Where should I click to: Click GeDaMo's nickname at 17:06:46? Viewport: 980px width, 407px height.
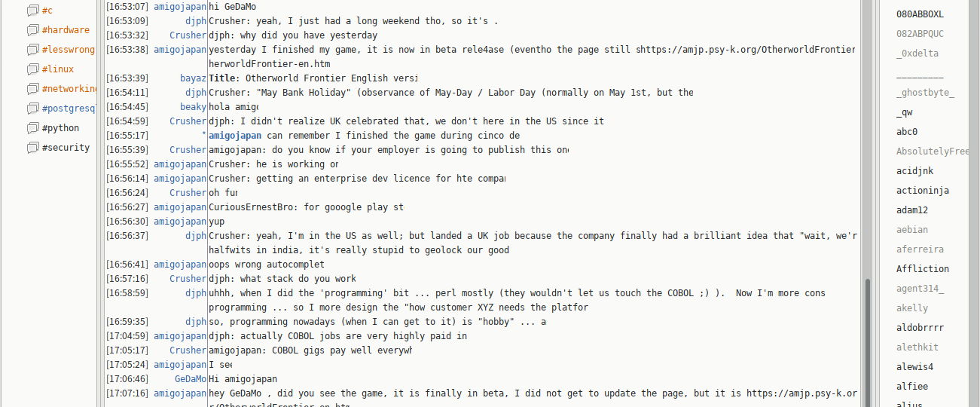[x=190, y=379]
